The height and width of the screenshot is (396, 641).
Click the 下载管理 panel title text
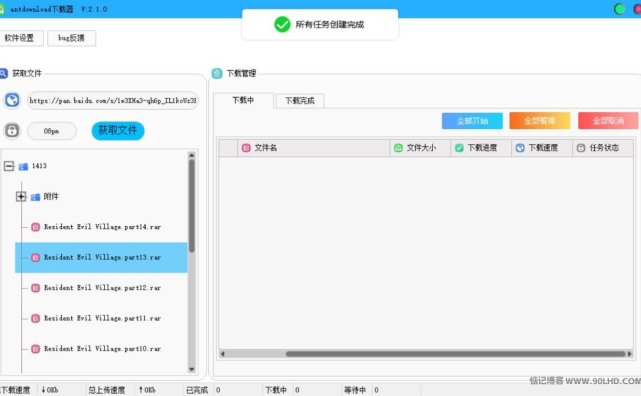coord(242,74)
